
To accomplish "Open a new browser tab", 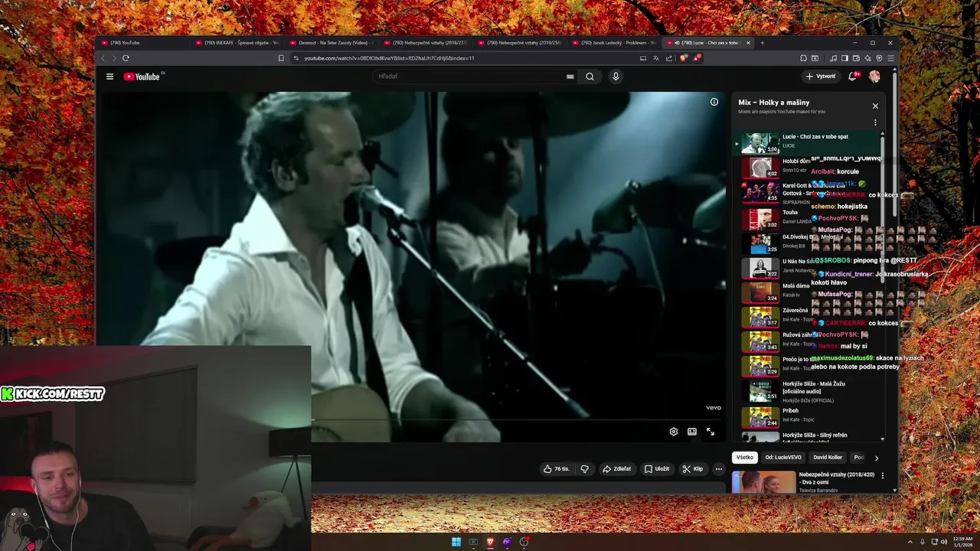I will point(762,43).
